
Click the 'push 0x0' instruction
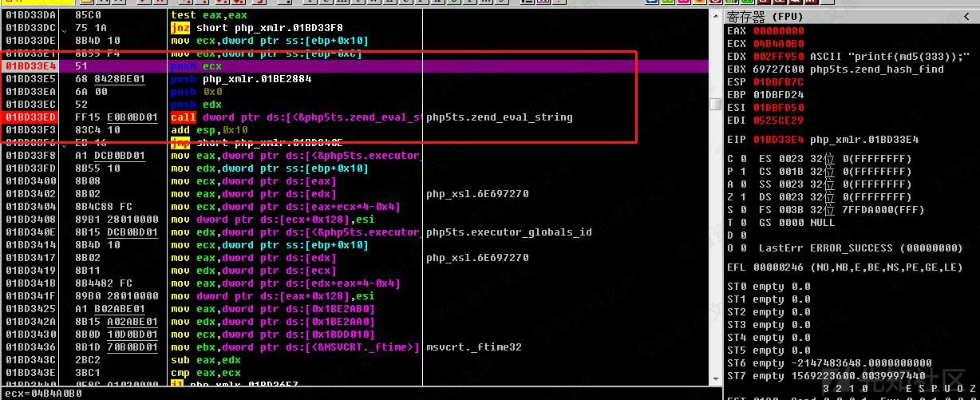pyautogui.click(x=196, y=92)
